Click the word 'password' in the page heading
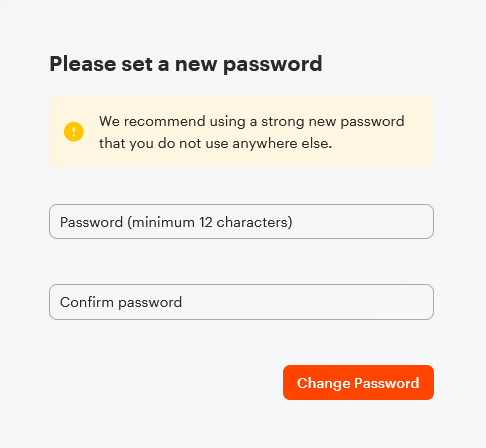 tap(272, 65)
